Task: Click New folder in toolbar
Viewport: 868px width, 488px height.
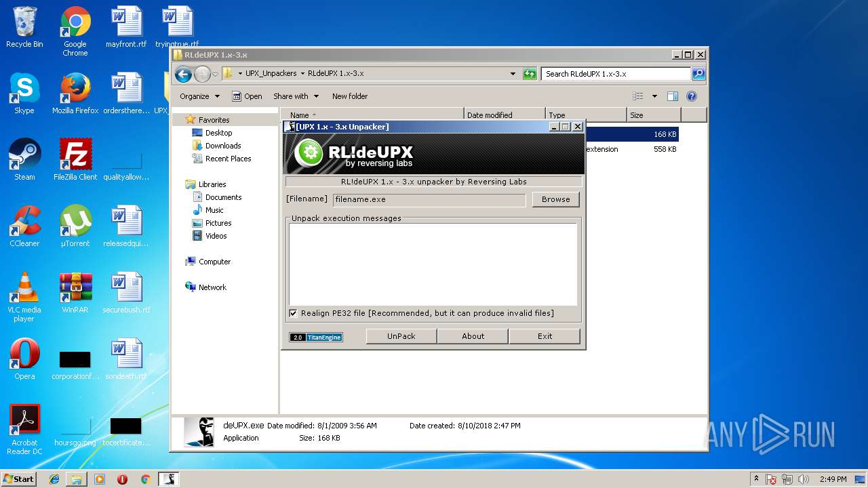Action: pyautogui.click(x=350, y=96)
